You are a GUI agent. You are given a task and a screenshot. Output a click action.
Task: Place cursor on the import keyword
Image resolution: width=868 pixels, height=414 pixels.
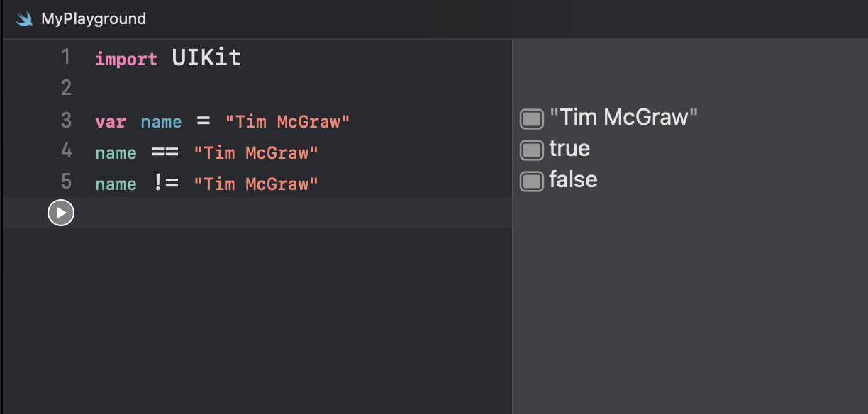point(126,59)
